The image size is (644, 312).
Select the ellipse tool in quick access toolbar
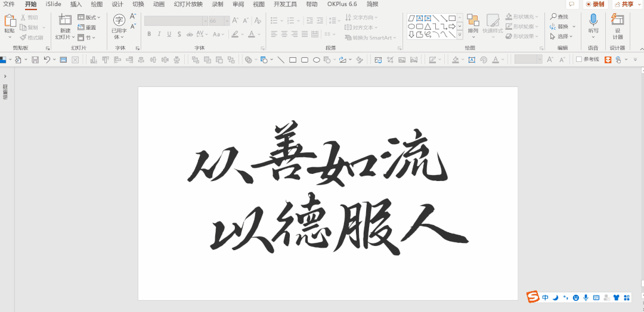tap(317, 60)
